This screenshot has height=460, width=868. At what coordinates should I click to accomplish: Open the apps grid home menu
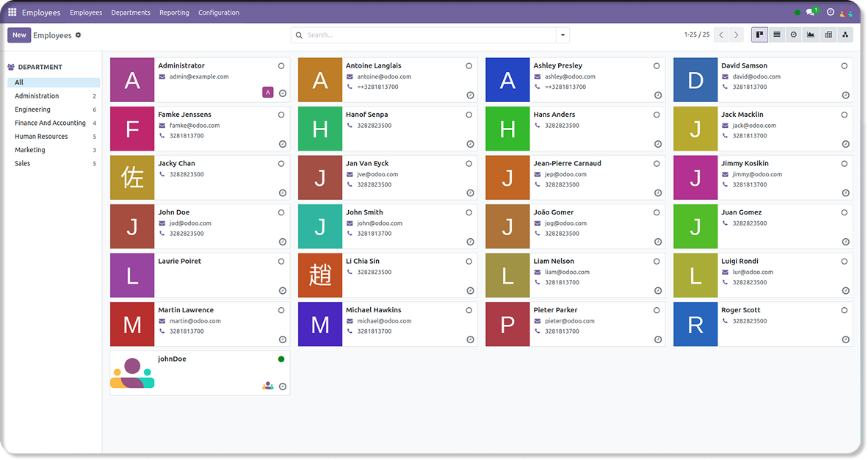point(12,12)
